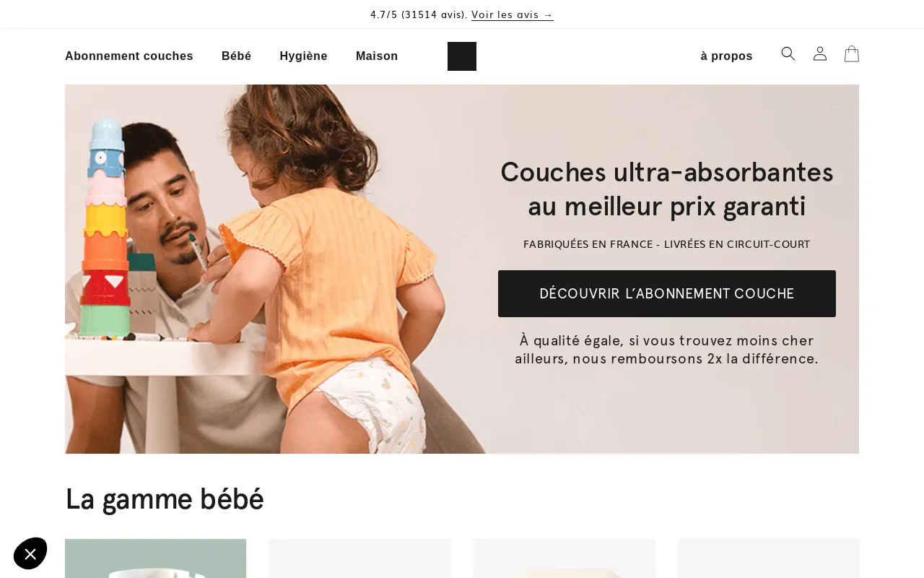The height and width of the screenshot is (578, 924).
Task: Expand the 'Maison' navigation menu
Action: click(377, 56)
